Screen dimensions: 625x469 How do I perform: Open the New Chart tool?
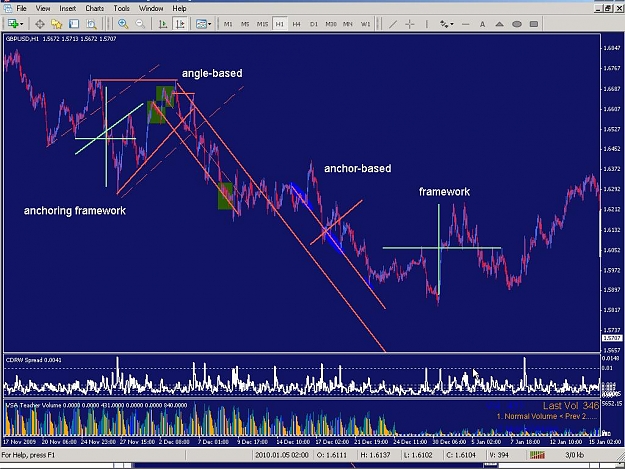coord(13,24)
